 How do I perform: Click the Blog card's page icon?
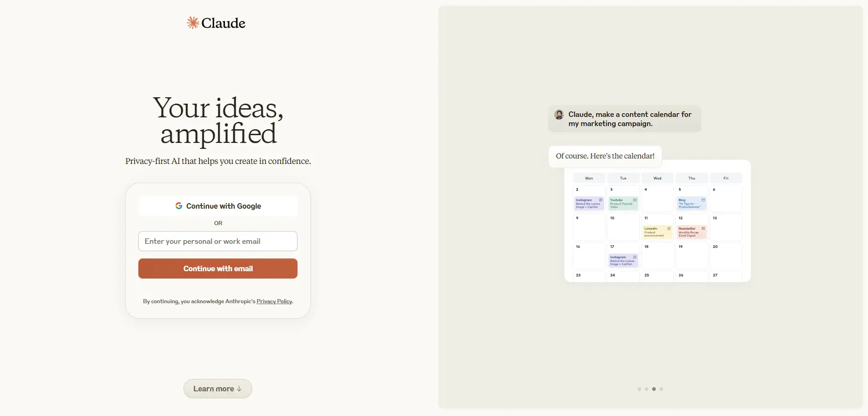703,200
